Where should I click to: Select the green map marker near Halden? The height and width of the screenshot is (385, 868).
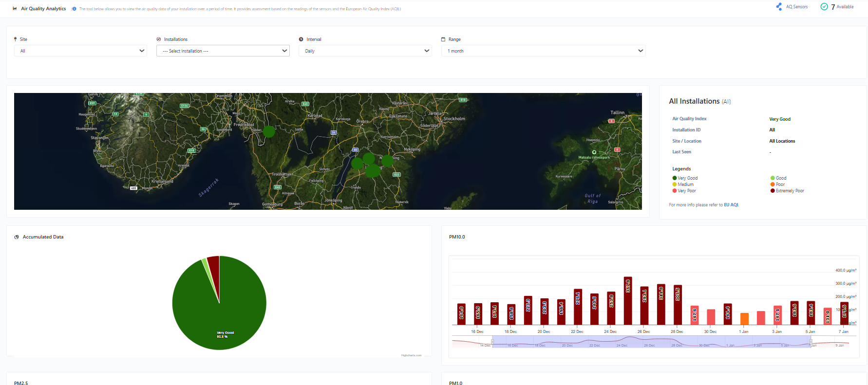click(x=269, y=131)
